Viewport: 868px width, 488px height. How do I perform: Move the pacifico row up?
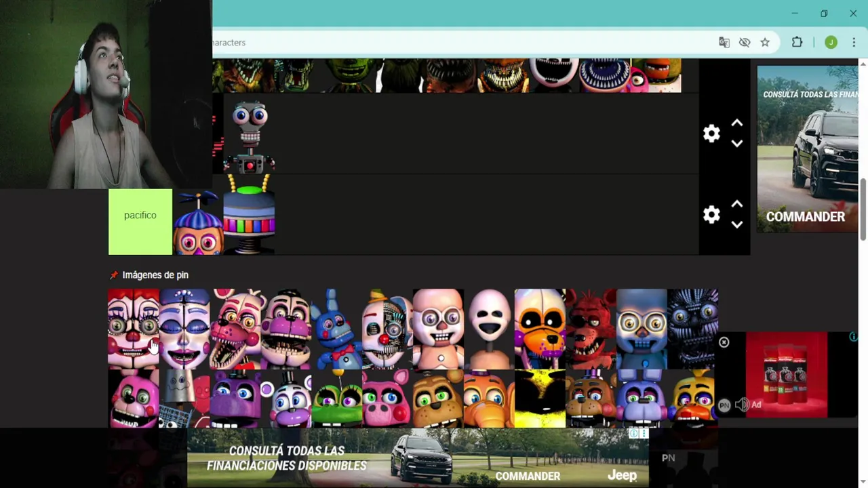point(737,205)
